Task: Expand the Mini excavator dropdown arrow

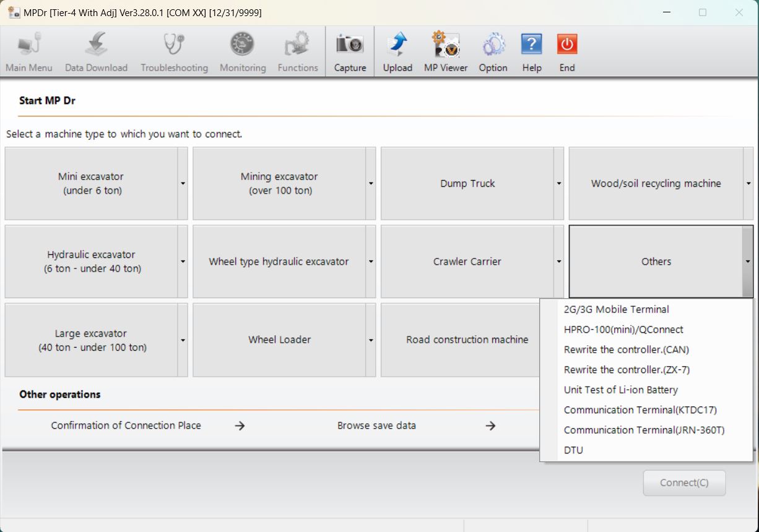Action: tap(183, 184)
